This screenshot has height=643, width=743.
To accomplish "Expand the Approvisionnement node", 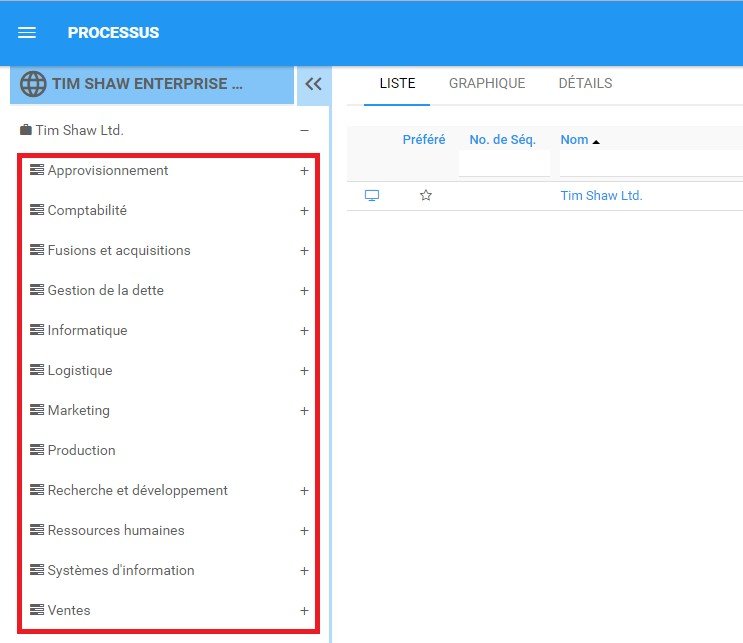I will (304, 171).
